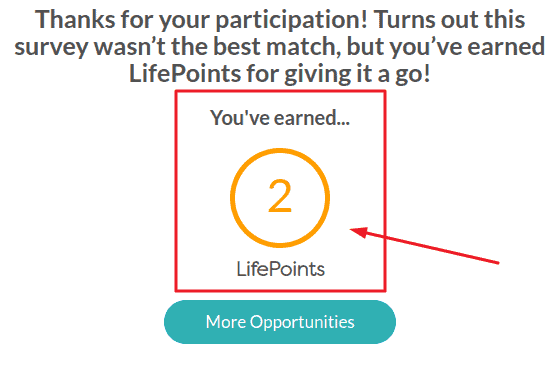The height and width of the screenshot is (369, 556).
Task: Click the More Opportunities button
Action: click(280, 322)
